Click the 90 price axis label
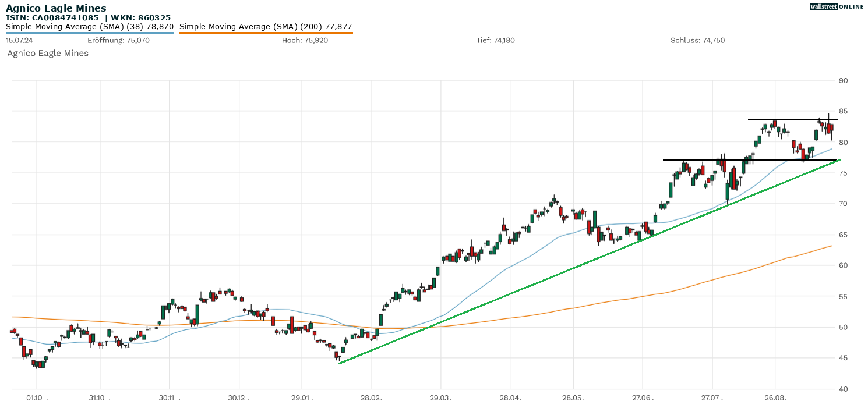 (x=843, y=80)
